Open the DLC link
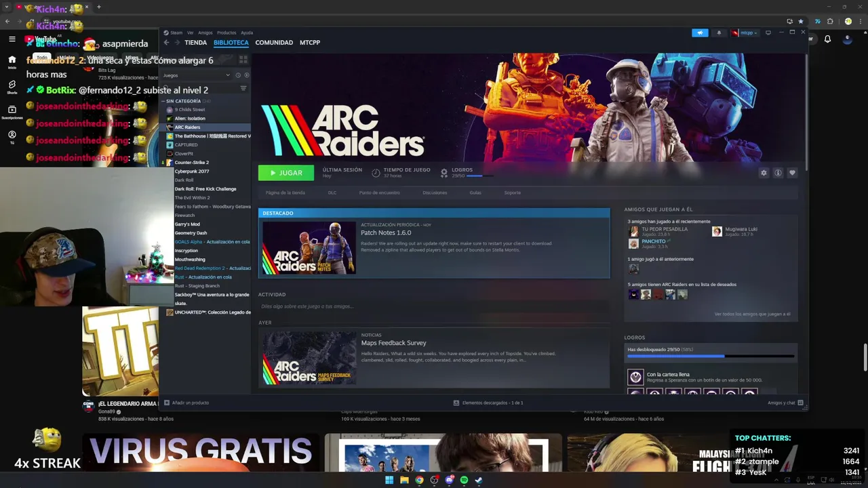This screenshot has height=488, width=868. point(332,192)
